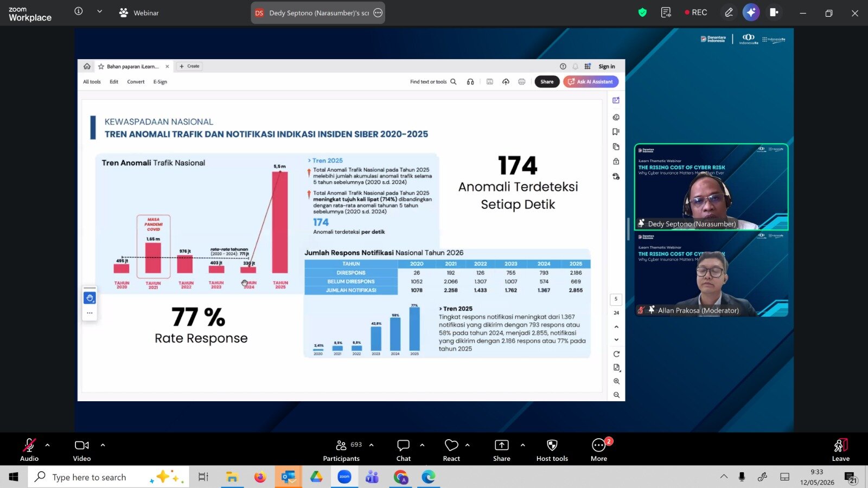Viewport: 868px width, 488px height.
Task: Open the Participants panel
Action: tap(341, 451)
